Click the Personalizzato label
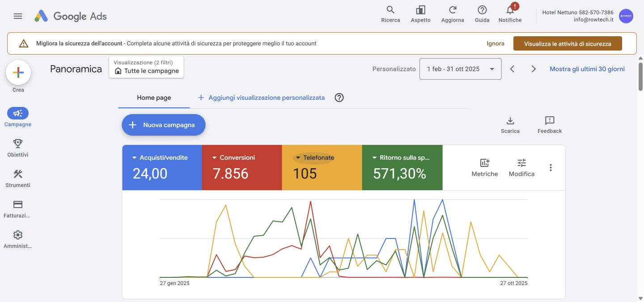This screenshot has width=644, height=302. (x=394, y=69)
